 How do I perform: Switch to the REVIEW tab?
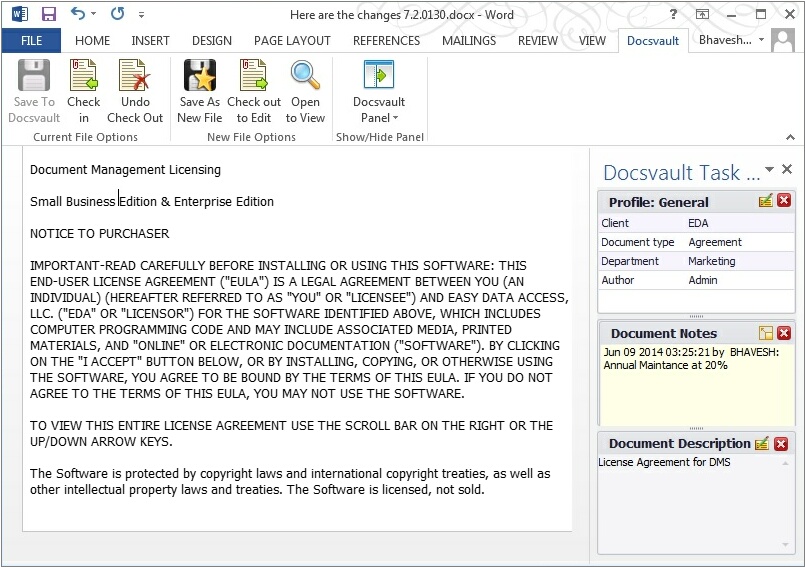(x=538, y=41)
